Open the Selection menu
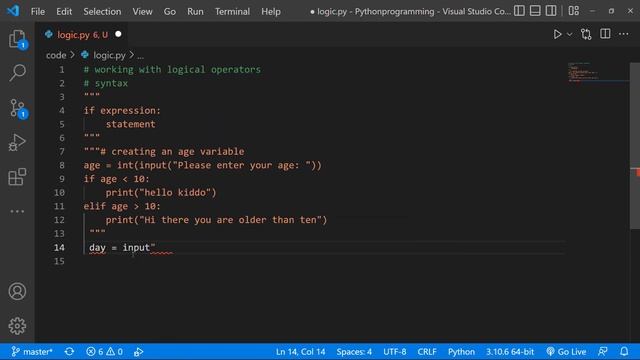This screenshot has width=640, height=360. click(102, 11)
